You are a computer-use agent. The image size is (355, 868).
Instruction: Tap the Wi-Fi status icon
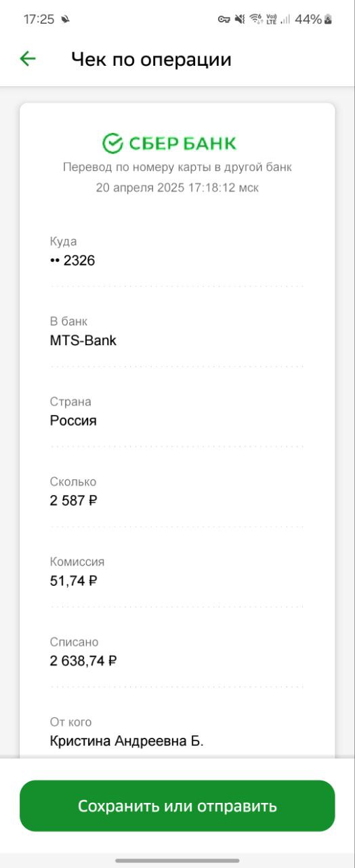click(x=256, y=20)
